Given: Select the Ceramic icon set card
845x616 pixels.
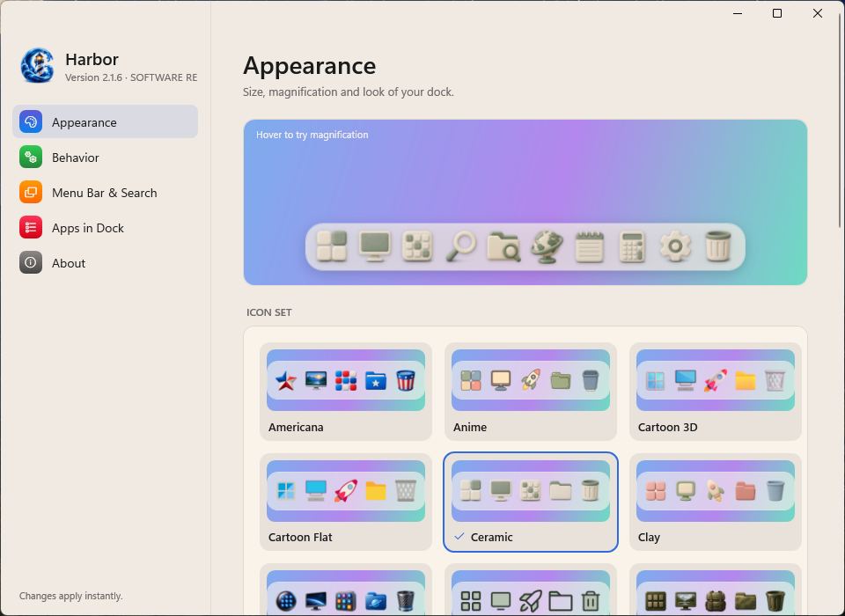Looking at the screenshot, I should click(531, 502).
